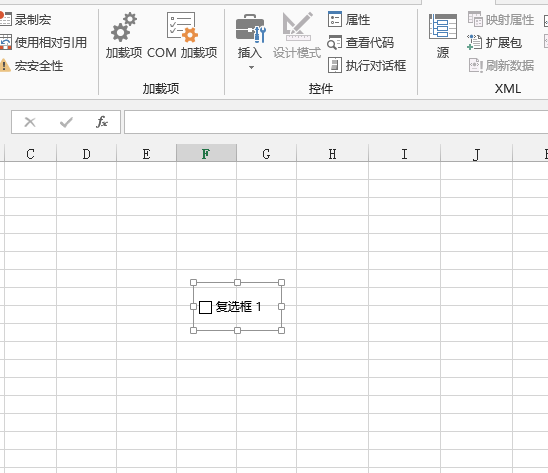Open the 加载项 add-ins gear icon
The width and height of the screenshot is (548, 473).
(x=124, y=27)
